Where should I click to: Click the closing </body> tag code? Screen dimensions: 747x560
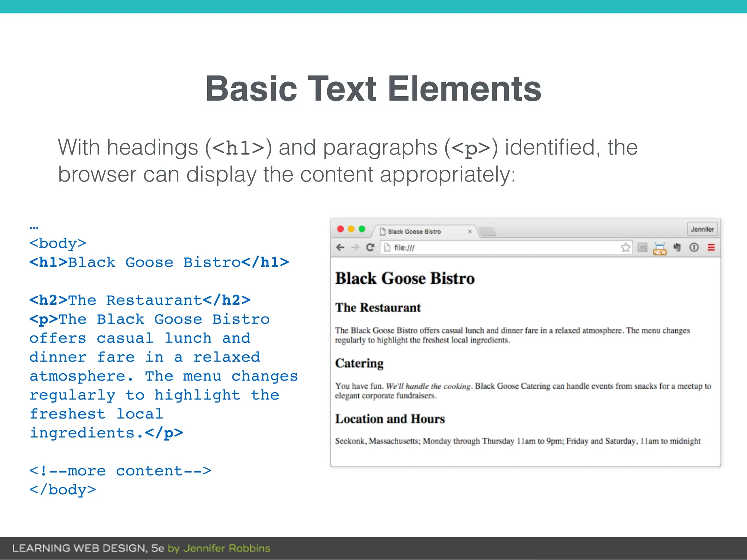click(x=62, y=490)
